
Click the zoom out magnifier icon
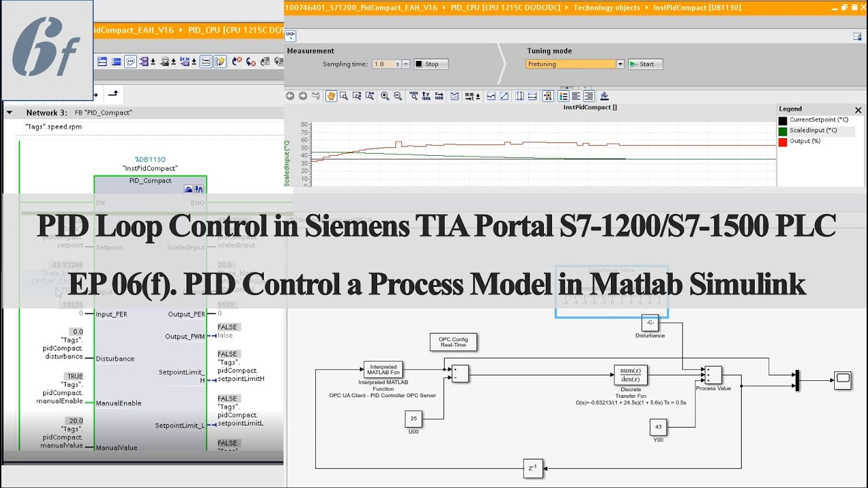click(x=398, y=96)
